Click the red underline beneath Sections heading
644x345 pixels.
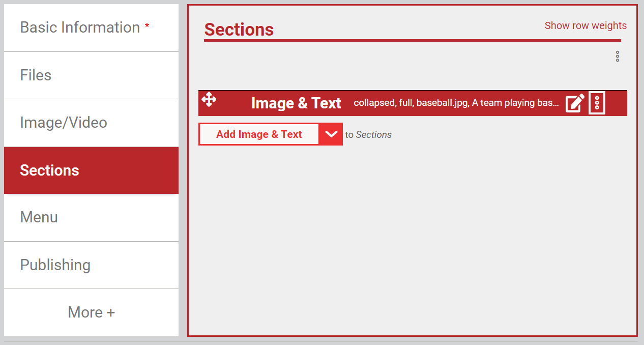click(x=413, y=40)
